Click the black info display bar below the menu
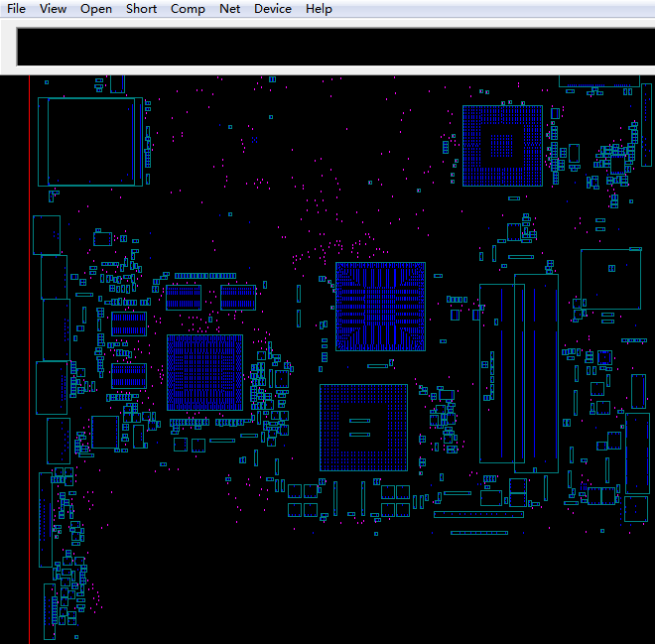The width and height of the screenshot is (655, 644). 335,47
